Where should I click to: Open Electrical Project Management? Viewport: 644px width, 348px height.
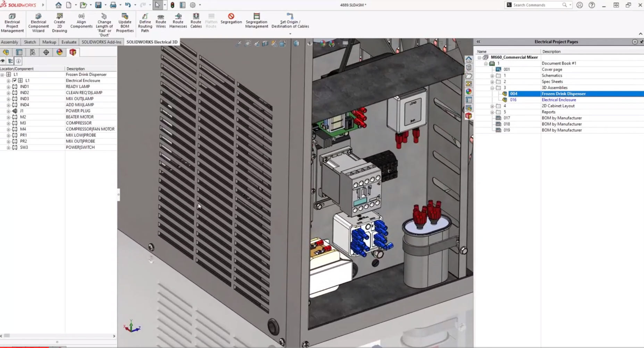[12, 23]
